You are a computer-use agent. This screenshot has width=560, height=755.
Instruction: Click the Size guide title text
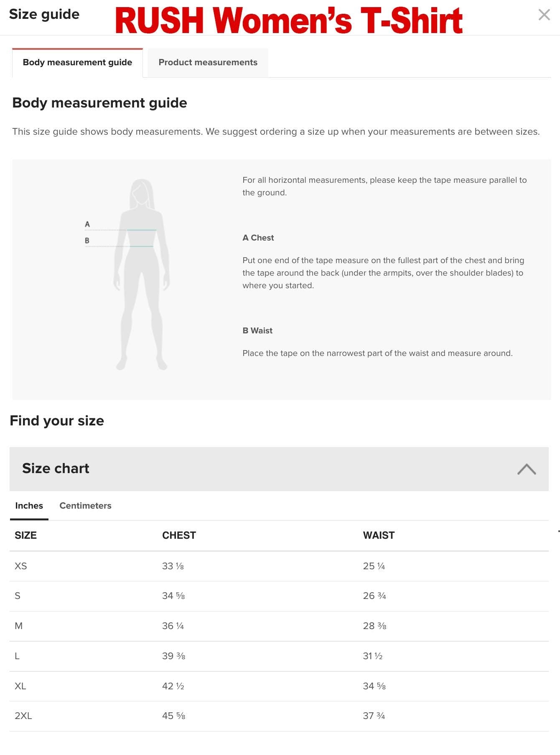[x=44, y=14]
